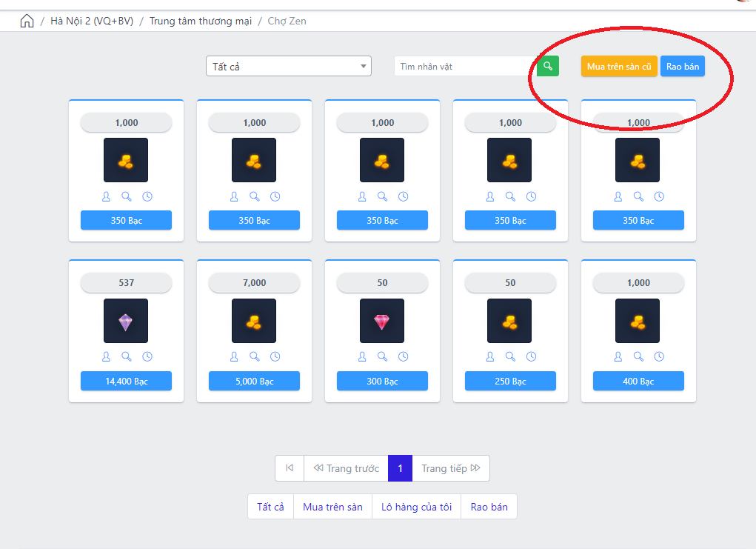Open 'Trung tâm thương mại' breadcrumb link
The image size is (756, 549).
[x=201, y=21]
